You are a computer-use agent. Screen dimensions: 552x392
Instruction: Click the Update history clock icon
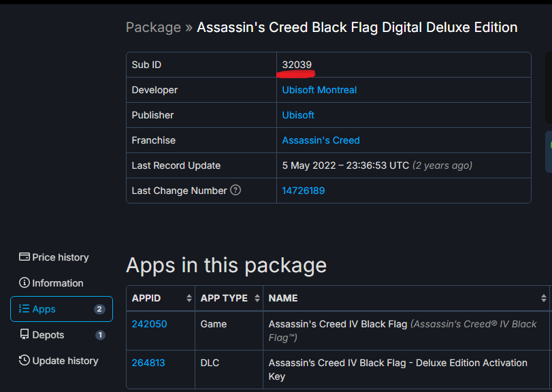click(x=25, y=360)
